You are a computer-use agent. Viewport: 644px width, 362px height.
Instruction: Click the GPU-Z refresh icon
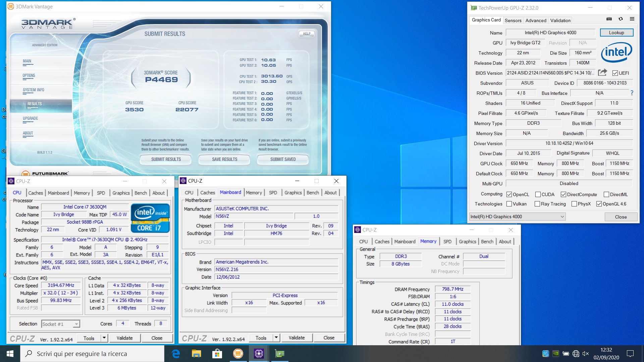[621, 19]
